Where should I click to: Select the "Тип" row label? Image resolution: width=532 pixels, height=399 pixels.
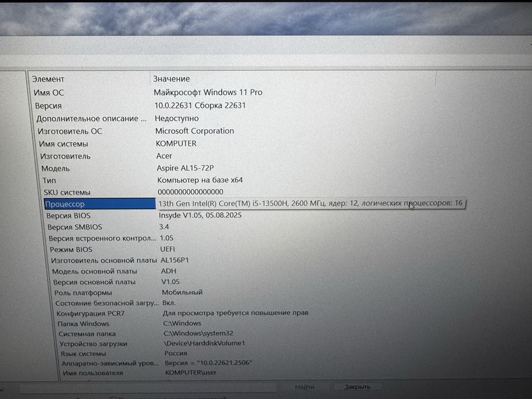pos(49,180)
